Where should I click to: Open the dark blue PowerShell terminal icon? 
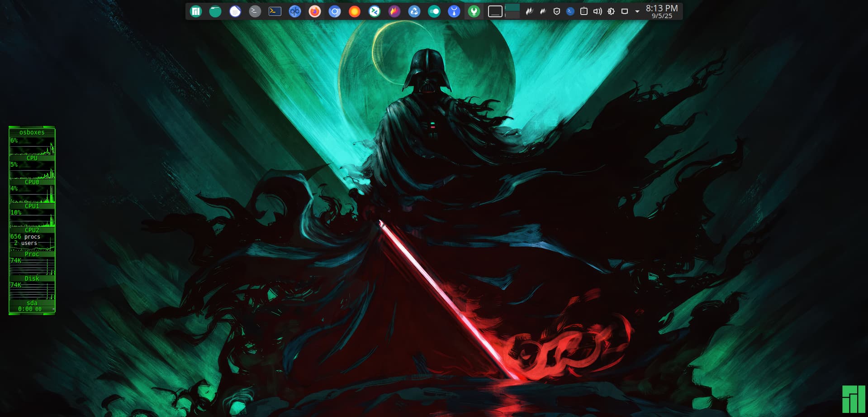(x=275, y=11)
